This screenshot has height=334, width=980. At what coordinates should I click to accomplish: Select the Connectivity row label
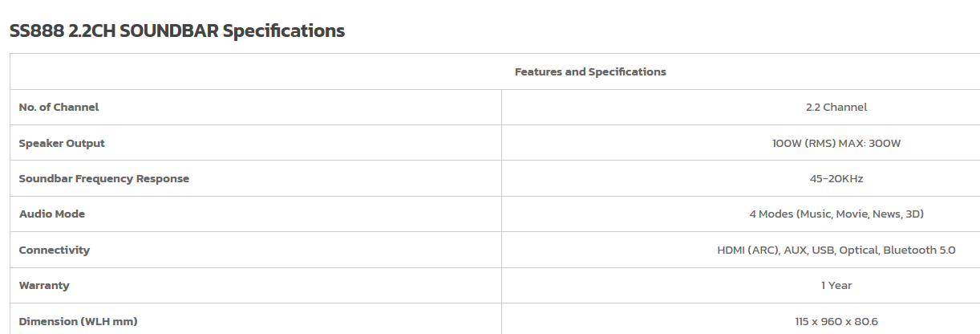(55, 250)
